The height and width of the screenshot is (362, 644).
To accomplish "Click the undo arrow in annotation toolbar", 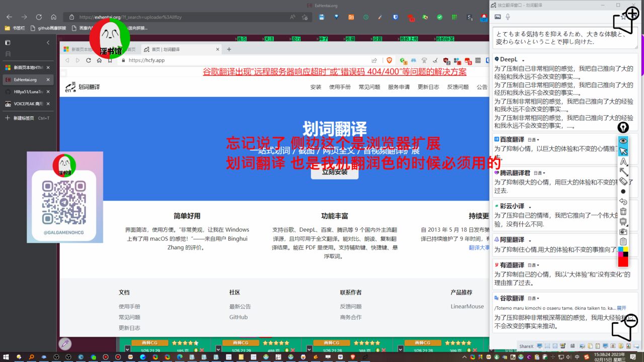I will click(x=623, y=202).
